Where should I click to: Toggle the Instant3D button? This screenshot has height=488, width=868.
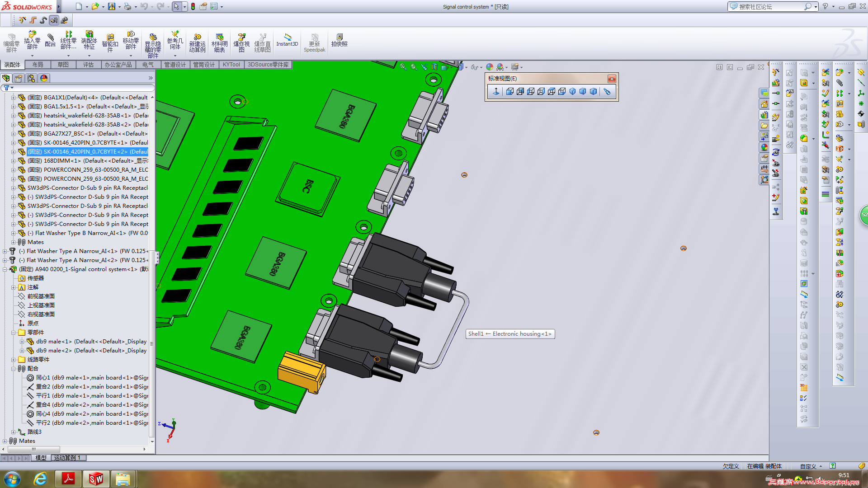point(287,40)
